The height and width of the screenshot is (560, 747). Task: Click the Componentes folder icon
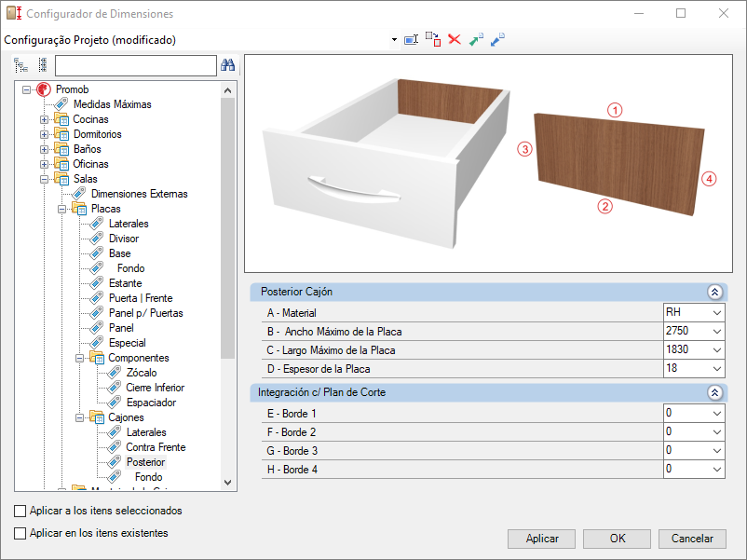click(97, 358)
